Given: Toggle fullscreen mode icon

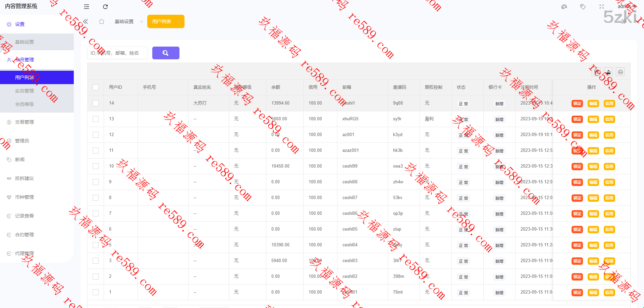Looking at the screenshot, I should tap(602, 7).
